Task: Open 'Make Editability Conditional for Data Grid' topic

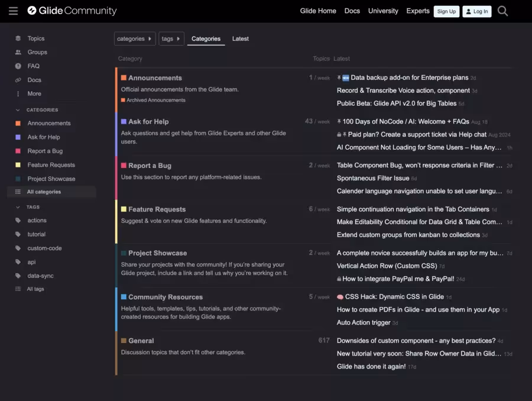Action: [x=419, y=222]
